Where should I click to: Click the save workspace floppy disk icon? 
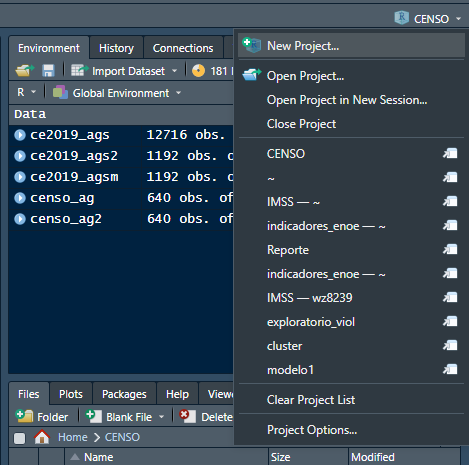tap(48, 71)
